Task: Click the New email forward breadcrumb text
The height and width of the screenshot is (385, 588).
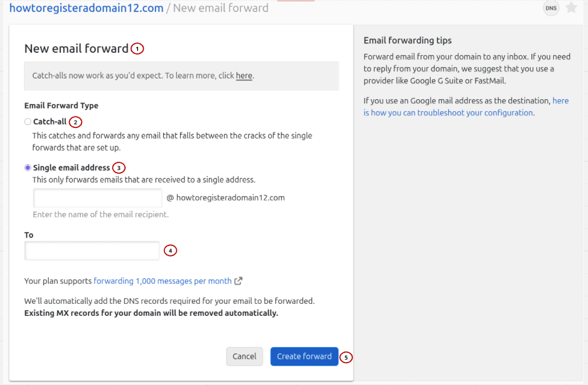Action: click(x=220, y=8)
